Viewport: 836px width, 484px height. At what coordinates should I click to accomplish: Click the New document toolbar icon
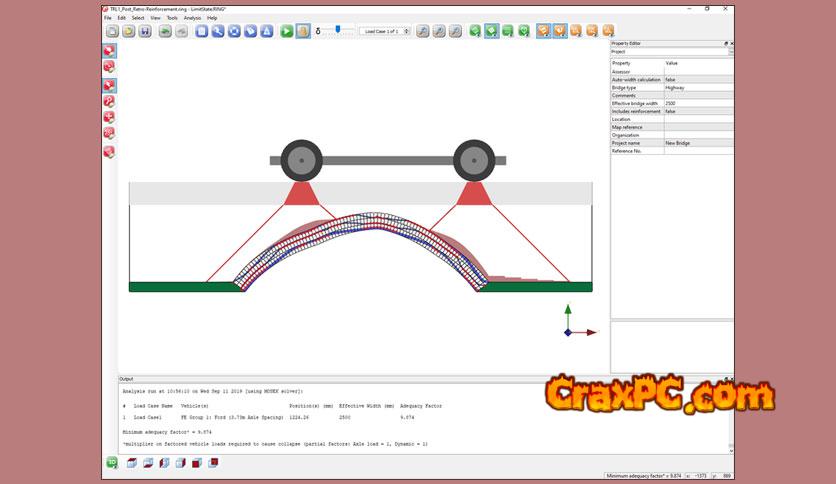pyautogui.click(x=112, y=32)
